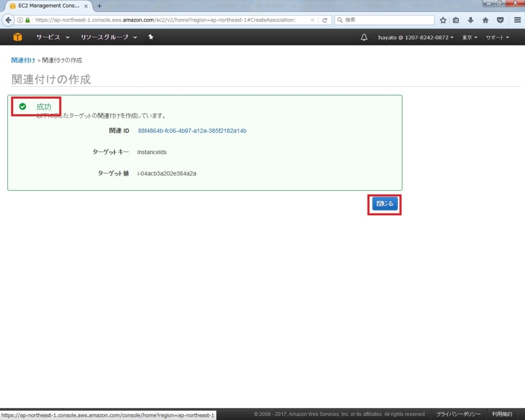Viewport: 525px width, 420px height.
Task: Go to browser home page icon
Action: click(x=485, y=20)
